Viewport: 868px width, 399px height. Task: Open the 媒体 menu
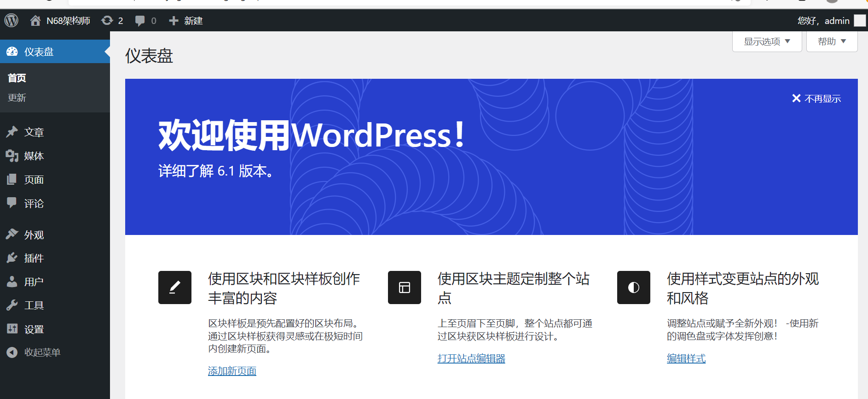point(55,156)
